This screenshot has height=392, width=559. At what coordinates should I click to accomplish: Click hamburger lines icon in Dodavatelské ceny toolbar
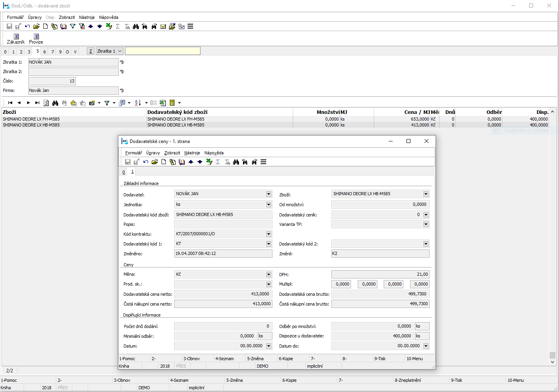click(263, 162)
